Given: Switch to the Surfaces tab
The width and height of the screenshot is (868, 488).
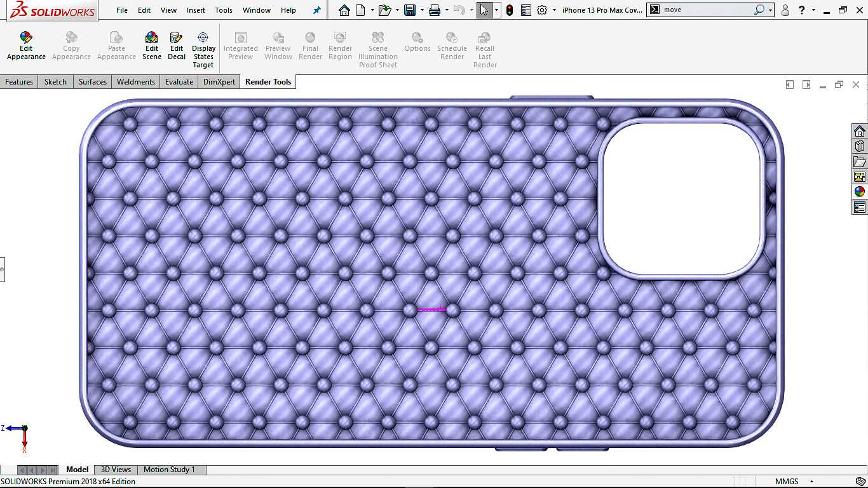Looking at the screenshot, I should (93, 82).
